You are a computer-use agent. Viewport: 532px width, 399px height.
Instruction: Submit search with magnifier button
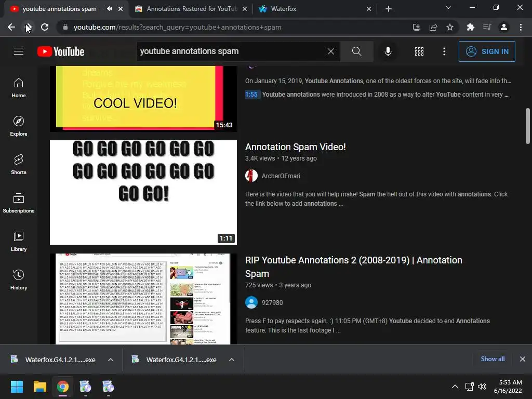356,51
